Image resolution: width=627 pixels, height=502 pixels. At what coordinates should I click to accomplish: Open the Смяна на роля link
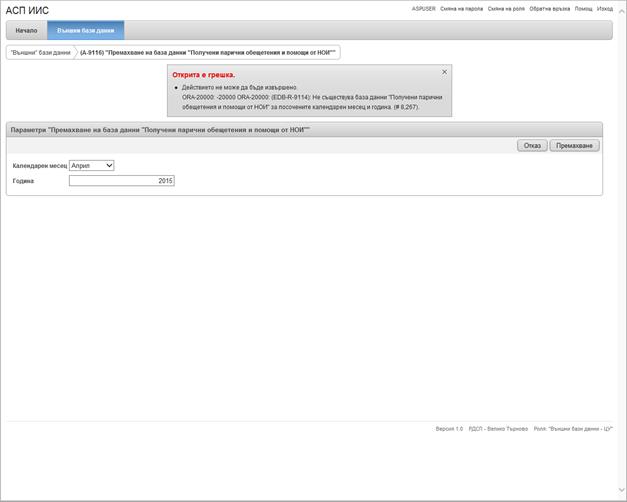[x=506, y=9]
